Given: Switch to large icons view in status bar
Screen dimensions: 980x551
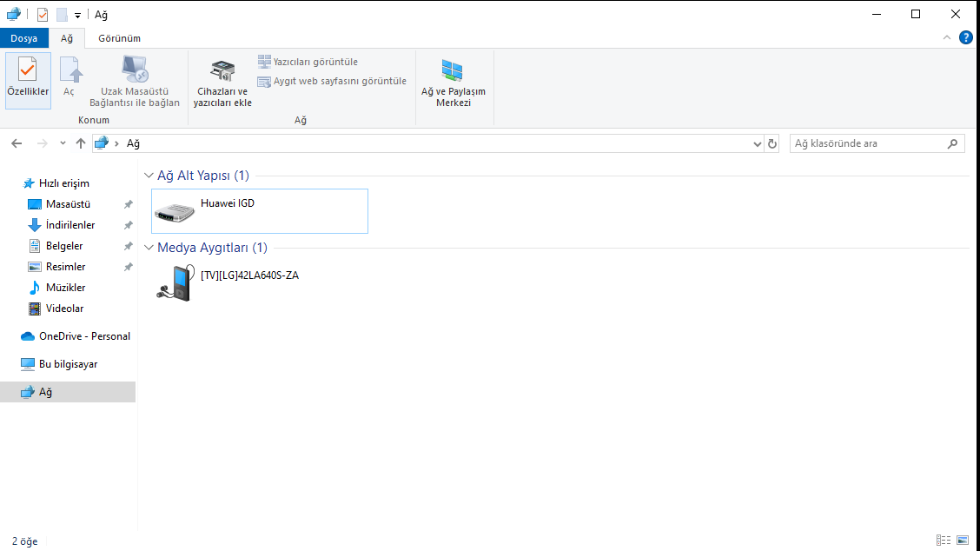Looking at the screenshot, I should click(962, 541).
